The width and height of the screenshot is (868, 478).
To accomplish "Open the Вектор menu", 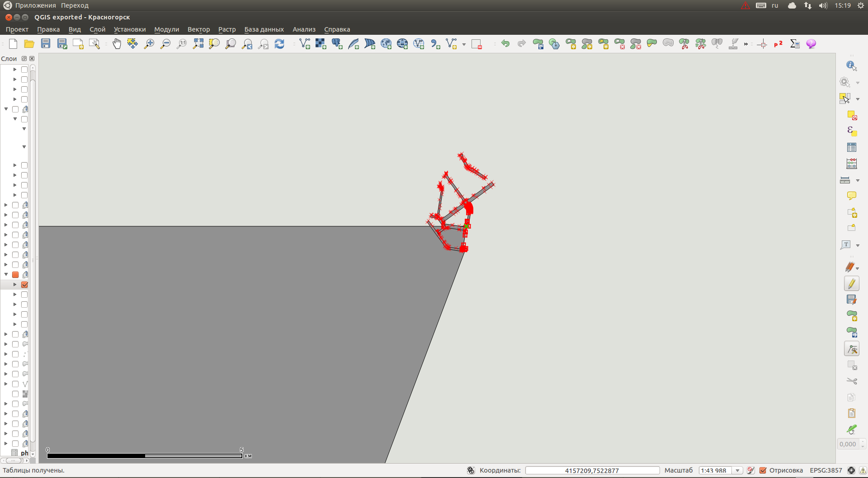I will tap(198, 29).
